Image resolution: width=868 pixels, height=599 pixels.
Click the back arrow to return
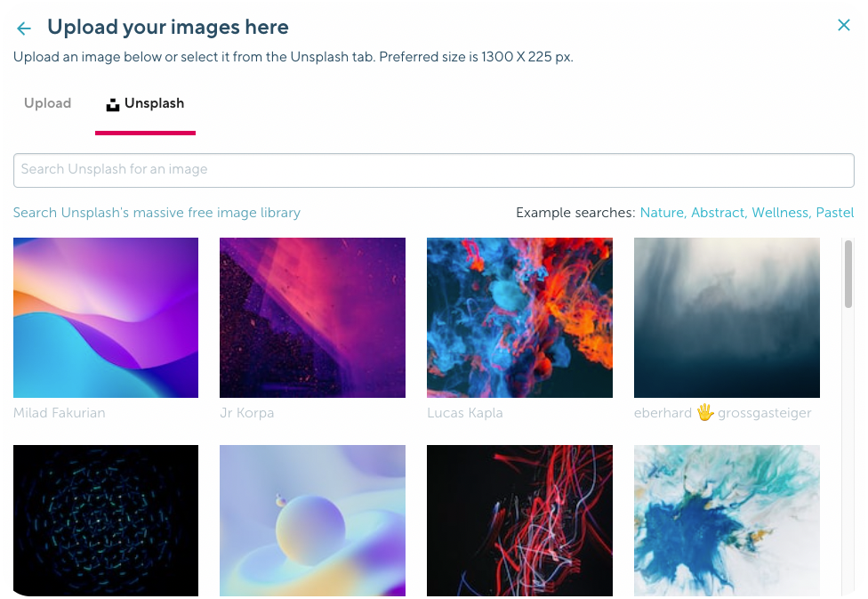(x=23, y=28)
